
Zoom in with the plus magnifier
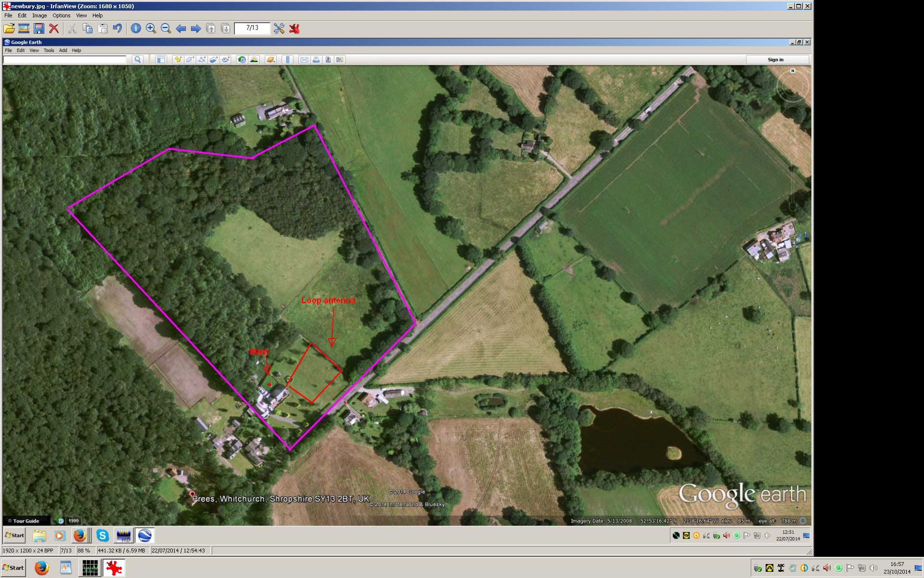[151, 28]
